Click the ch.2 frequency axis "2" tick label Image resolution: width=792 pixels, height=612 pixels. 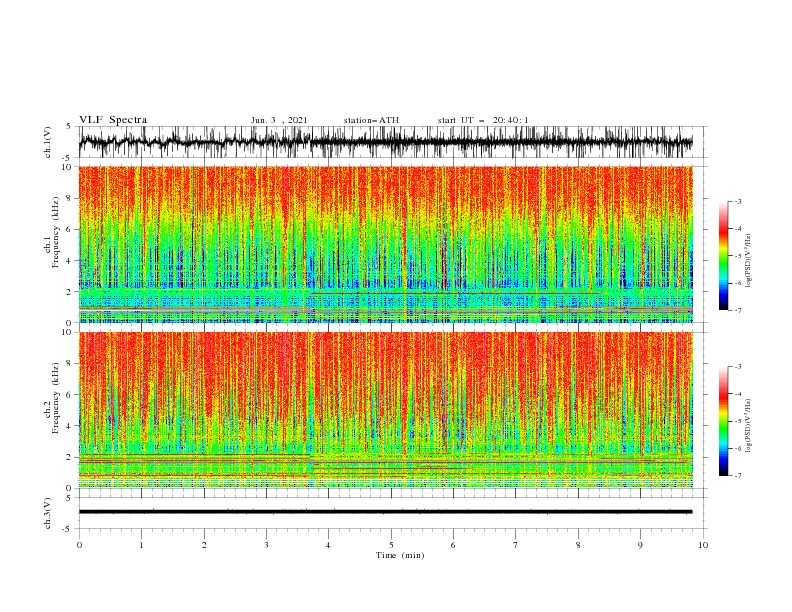pyautogui.click(x=69, y=457)
